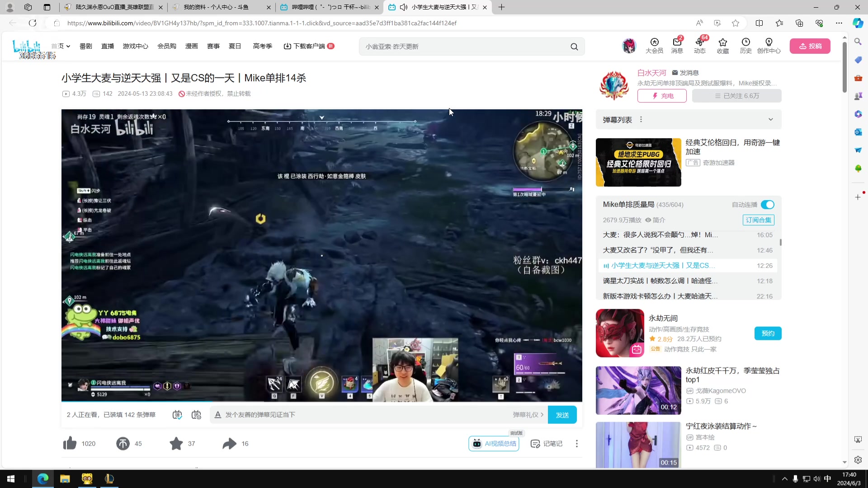This screenshot has height=488, width=868.
Task: Open taskbar volume icon
Action: pos(817,479)
